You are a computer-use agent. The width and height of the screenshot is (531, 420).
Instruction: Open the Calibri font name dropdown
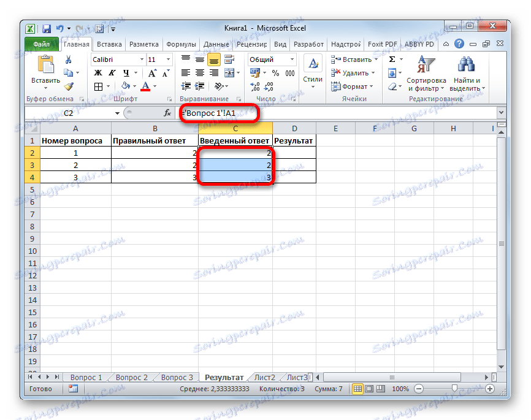coord(142,59)
